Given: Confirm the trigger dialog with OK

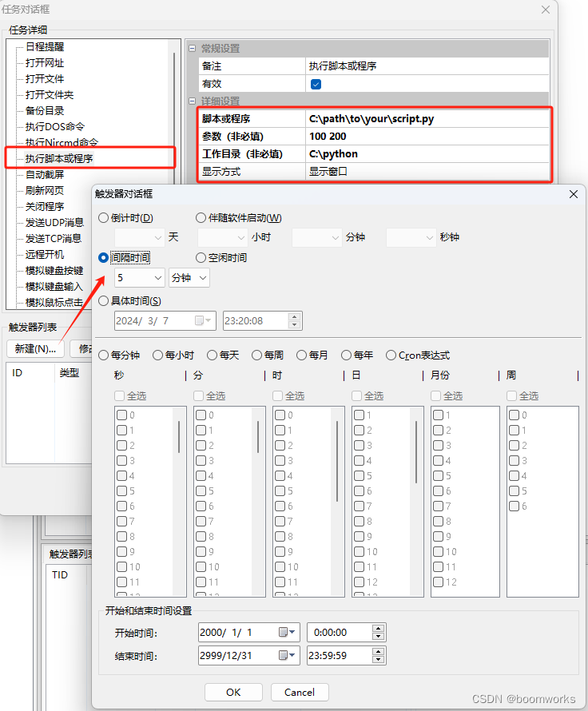Looking at the screenshot, I should [x=233, y=692].
